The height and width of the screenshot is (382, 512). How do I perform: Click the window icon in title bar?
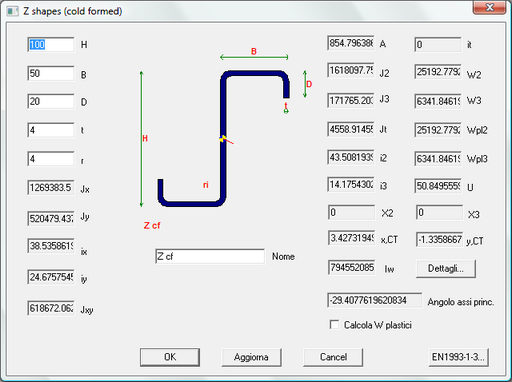(x=12, y=11)
